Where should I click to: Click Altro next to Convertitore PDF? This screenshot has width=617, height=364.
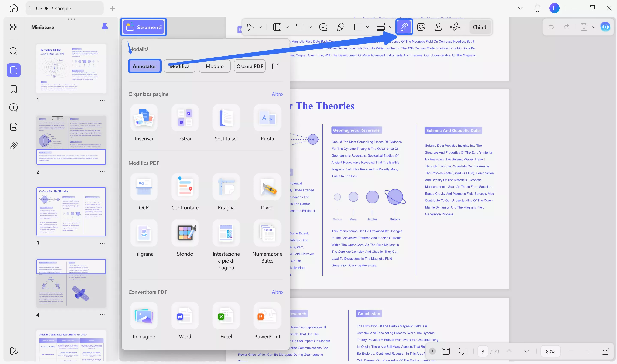[277, 292]
